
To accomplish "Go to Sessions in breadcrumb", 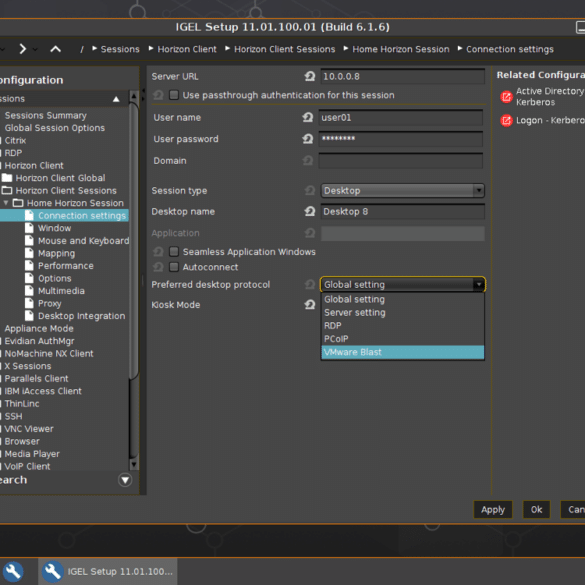I will (x=120, y=49).
